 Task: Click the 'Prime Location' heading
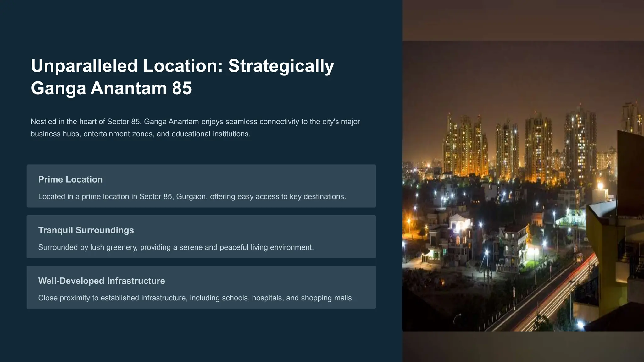pyautogui.click(x=70, y=179)
